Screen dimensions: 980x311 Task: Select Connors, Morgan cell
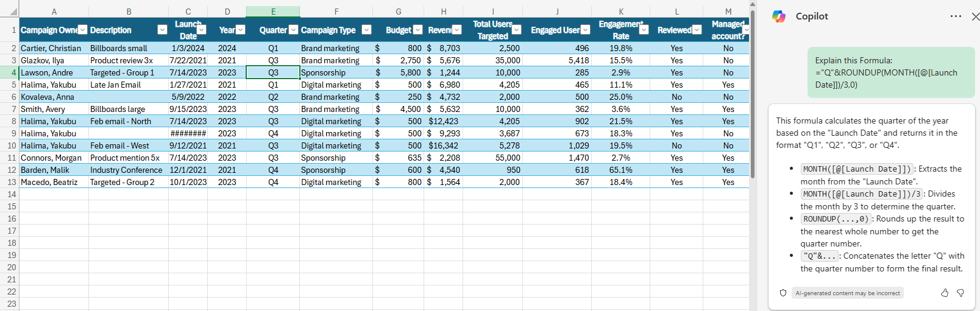pyautogui.click(x=54, y=158)
